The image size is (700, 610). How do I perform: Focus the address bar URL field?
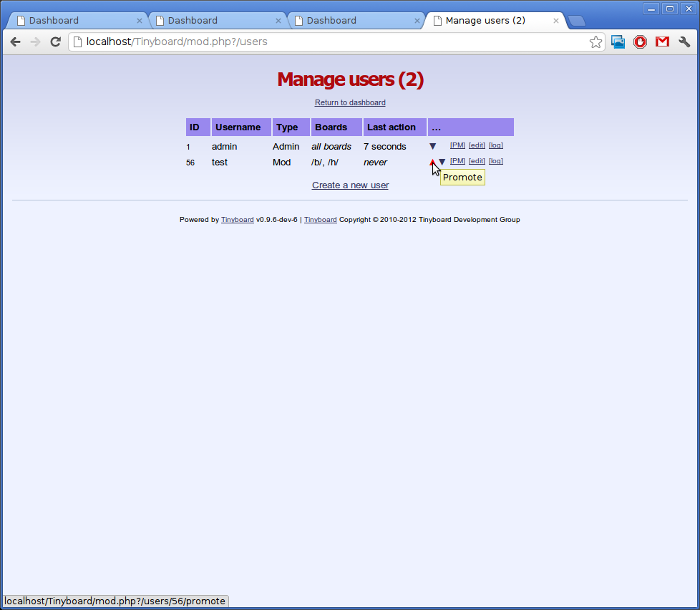point(329,42)
